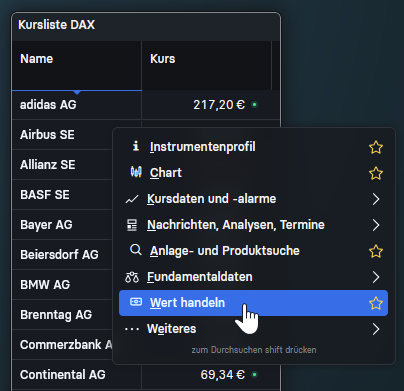This screenshot has height=391, width=404.
Task: Toggle favorite star for Instrumentenprofil
Action: [x=376, y=147]
